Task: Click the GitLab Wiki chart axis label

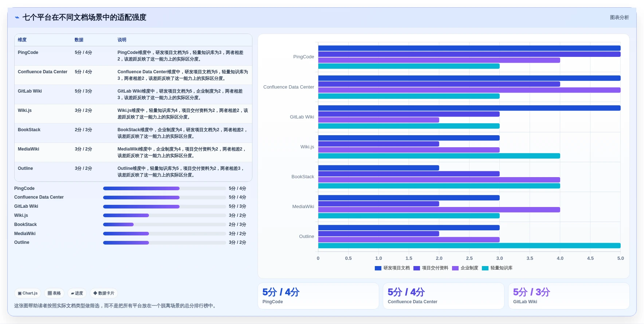Action: (302, 117)
